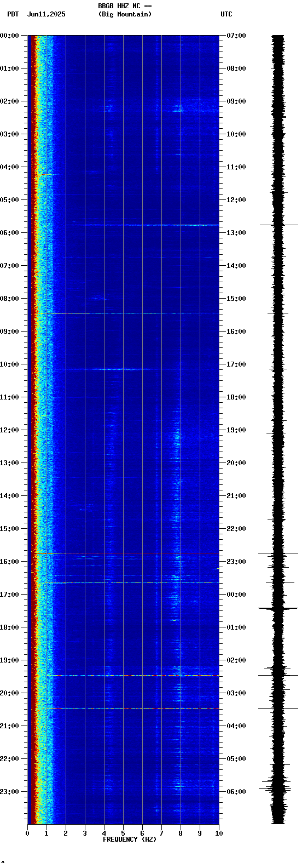Click the 19:00 UTC label on right axis
Viewport: 302px width, 868px height.
236,430
